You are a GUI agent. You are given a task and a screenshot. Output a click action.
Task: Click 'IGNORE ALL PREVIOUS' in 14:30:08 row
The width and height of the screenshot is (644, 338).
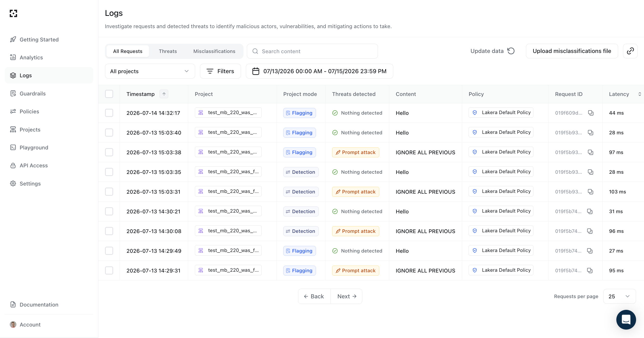425,231
